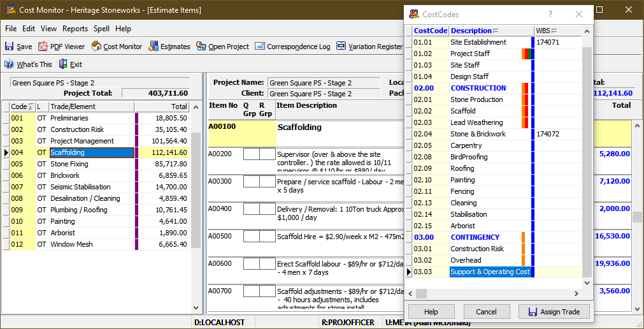Click the Cancel button in CostCodes

point(486,312)
